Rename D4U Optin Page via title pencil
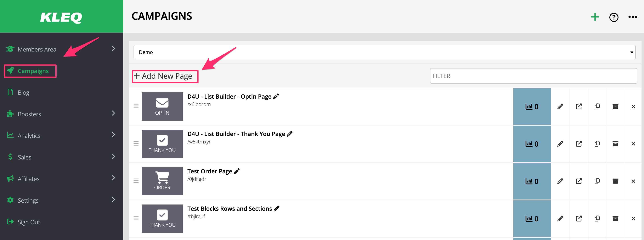This screenshot has height=240, width=644. [x=276, y=96]
